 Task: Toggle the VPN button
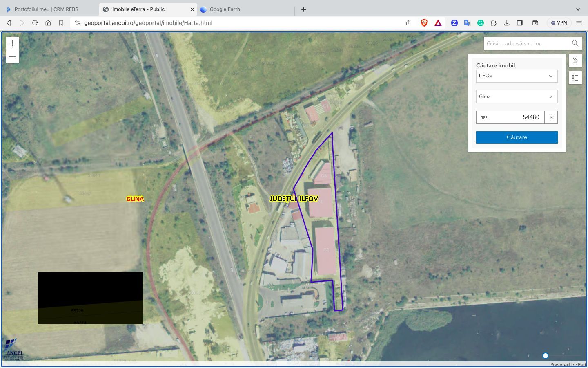559,23
